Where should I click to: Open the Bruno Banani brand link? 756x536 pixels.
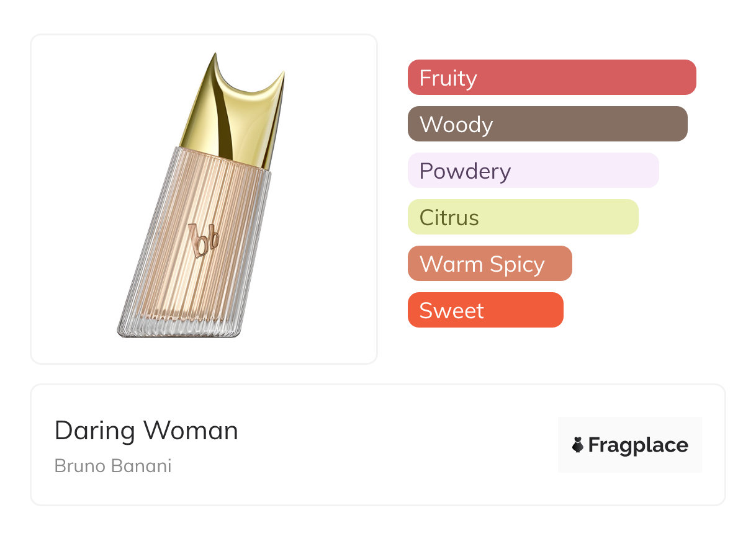tap(113, 465)
